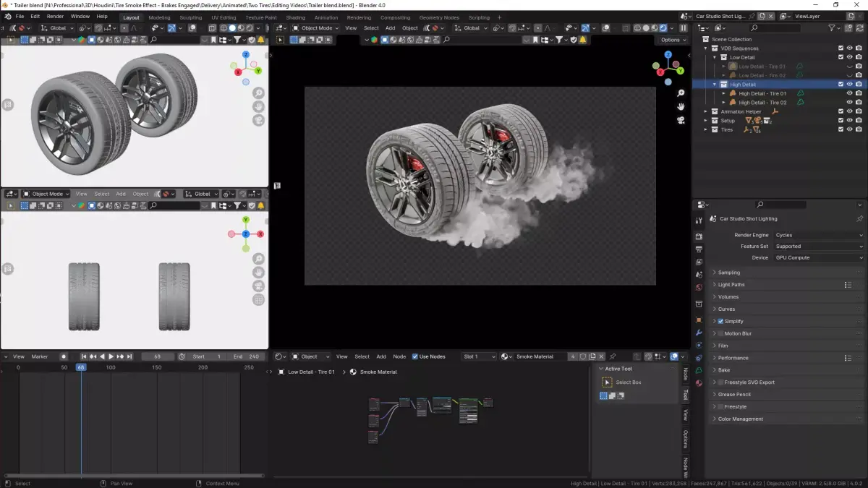The image size is (868, 488).
Task: Click the End frame field showing 240
Action: (x=246, y=356)
